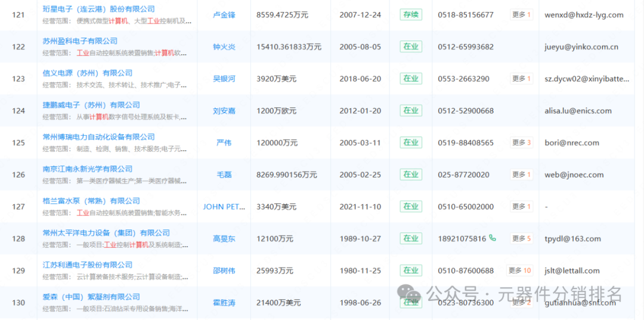Screen dimensions: 644x320
Task: Open company 常州博瑞电力自动化设备有限公司
Action: (99, 136)
